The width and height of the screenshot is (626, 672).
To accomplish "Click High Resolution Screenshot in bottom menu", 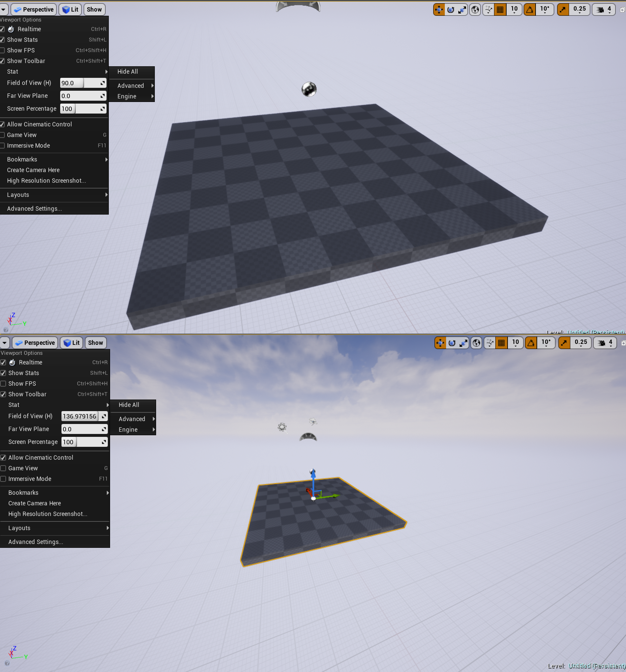I will [48, 514].
